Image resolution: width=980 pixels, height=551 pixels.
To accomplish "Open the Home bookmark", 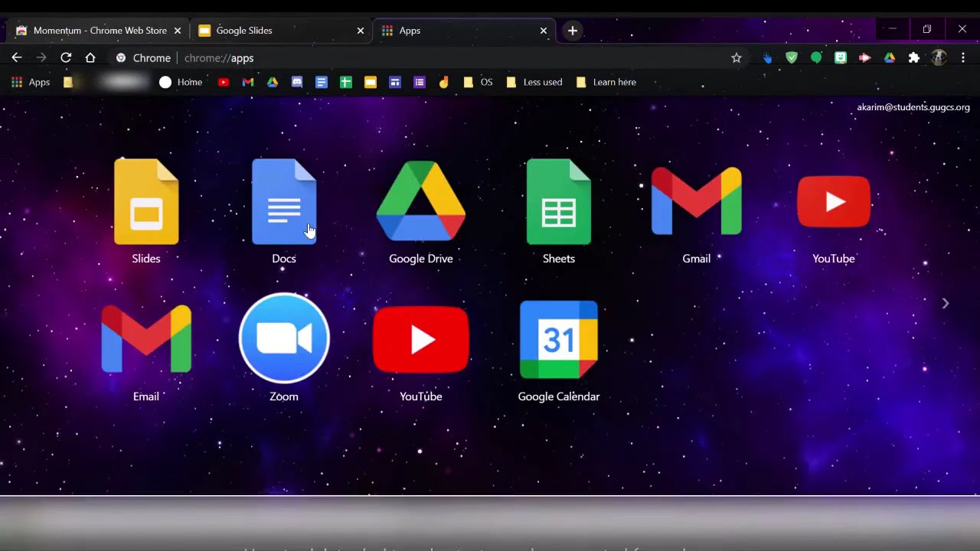I will point(181,83).
